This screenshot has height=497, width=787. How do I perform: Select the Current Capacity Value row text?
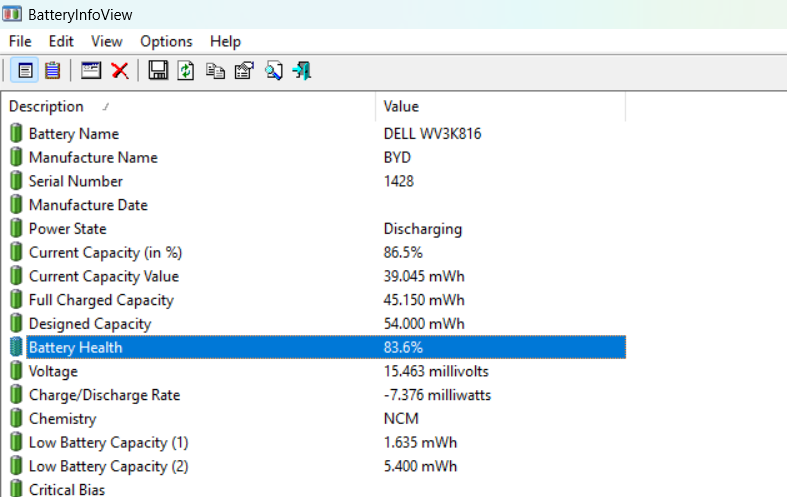[x=104, y=276]
